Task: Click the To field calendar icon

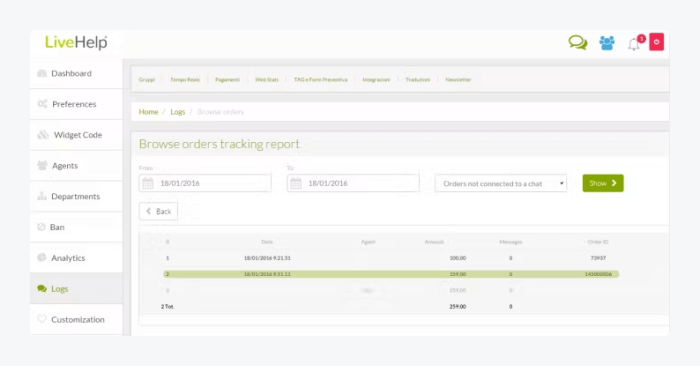Action: [x=296, y=183]
